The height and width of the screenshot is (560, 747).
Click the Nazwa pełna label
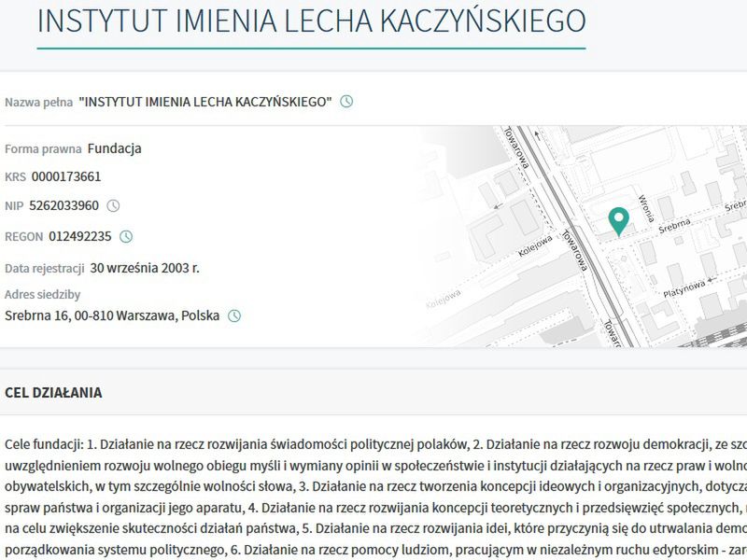click(x=38, y=102)
